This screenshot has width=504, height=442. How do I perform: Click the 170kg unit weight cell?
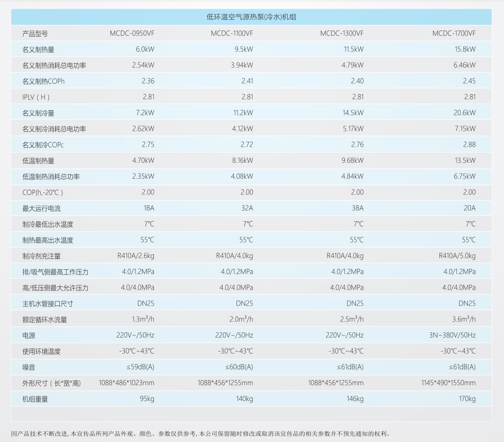coord(467,399)
